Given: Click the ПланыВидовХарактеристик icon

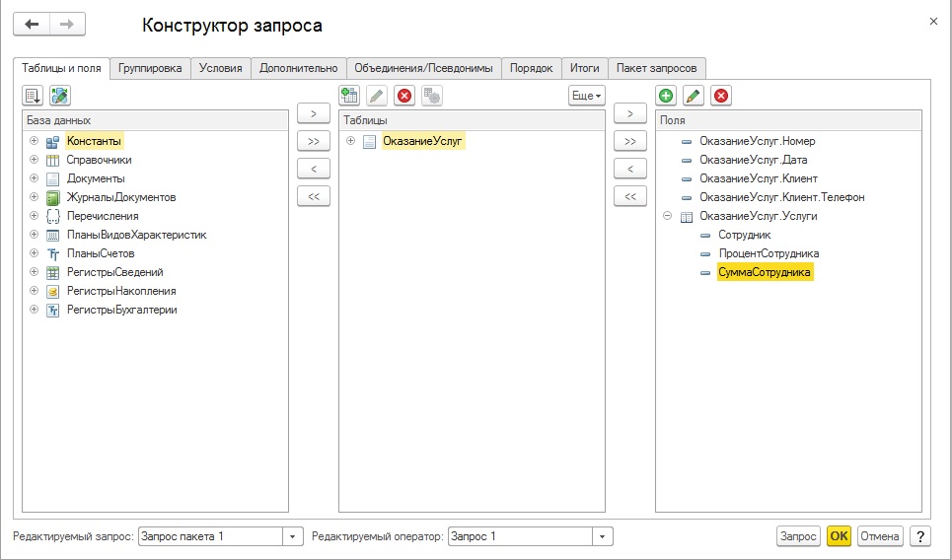Looking at the screenshot, I should pos(53,235).
